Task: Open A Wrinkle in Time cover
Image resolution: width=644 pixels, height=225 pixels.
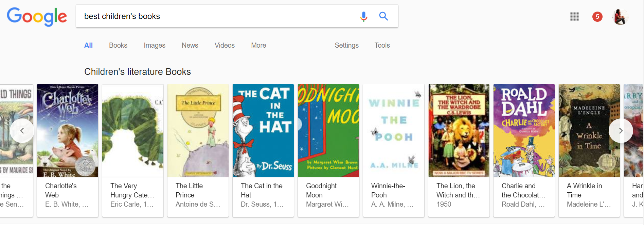Action: coord(589,131)
